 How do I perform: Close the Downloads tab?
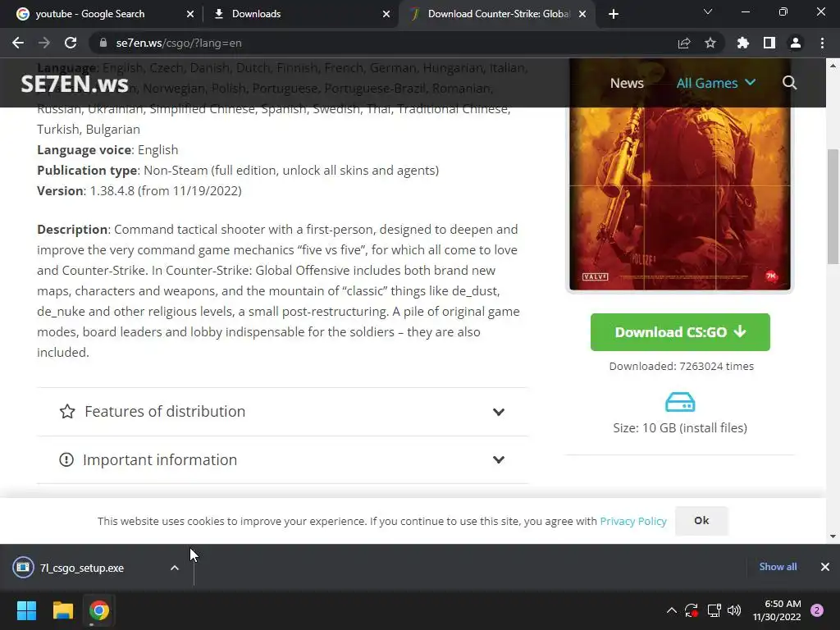[386, 14]
